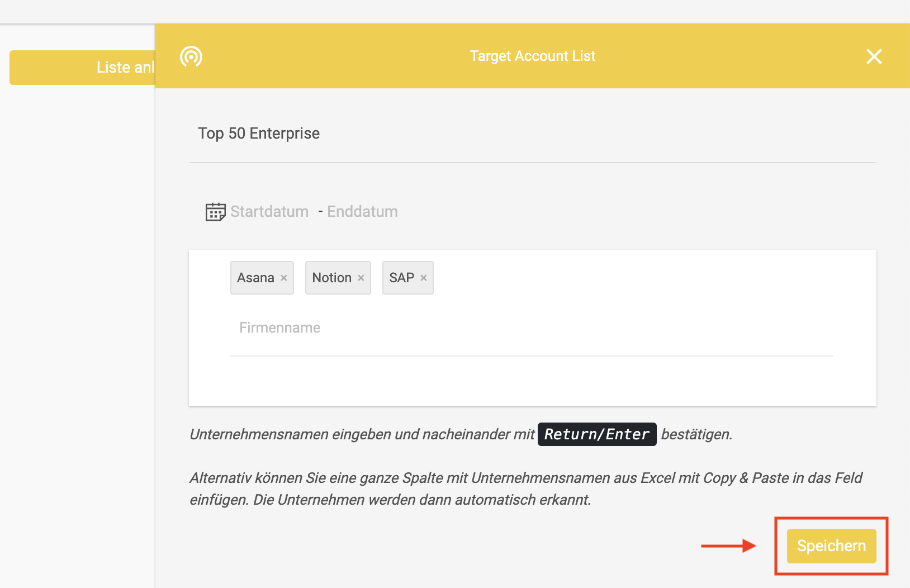Remove the Notion company tag

pos(361,278)
